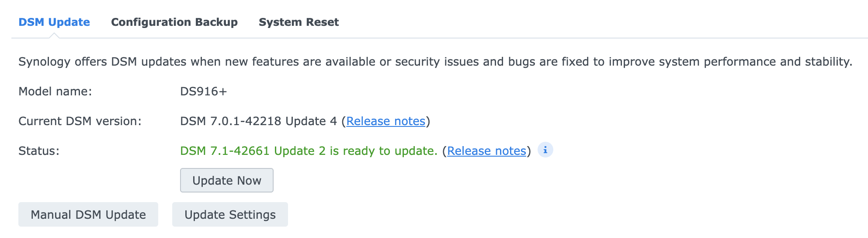This screenshot has height=238, width=868.
Task: Click the "Status:" label
Action: 39,151
